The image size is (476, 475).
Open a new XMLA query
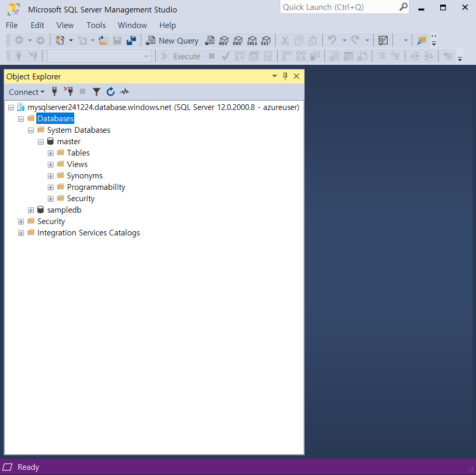click(252, 40)
